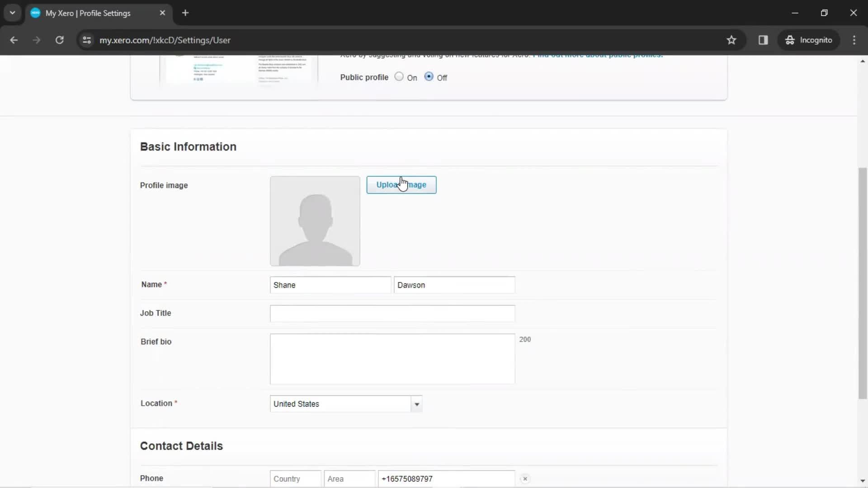Close the My Xero tab
This screenshot has height=488, width=868.
pos(162,13)
